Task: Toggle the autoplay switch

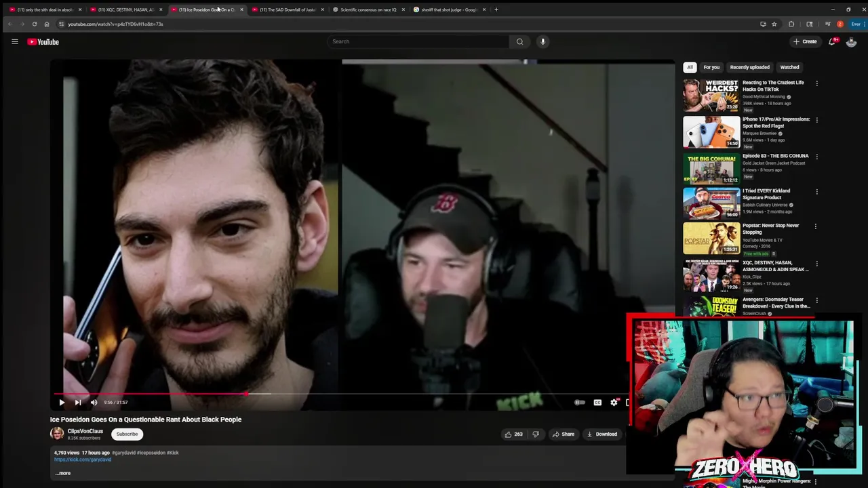Action: tap(580, 403)
